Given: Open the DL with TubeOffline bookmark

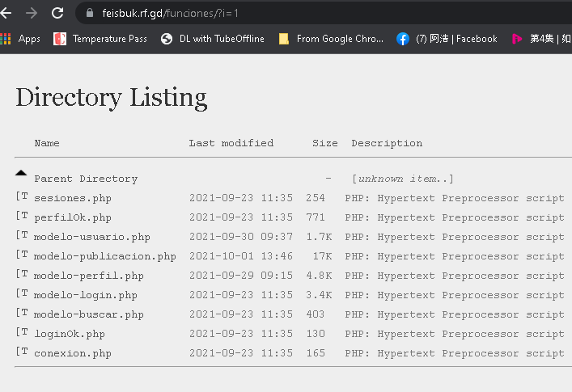Looking at the screenshot, I should pyautogui.click(x=212, y=39).
